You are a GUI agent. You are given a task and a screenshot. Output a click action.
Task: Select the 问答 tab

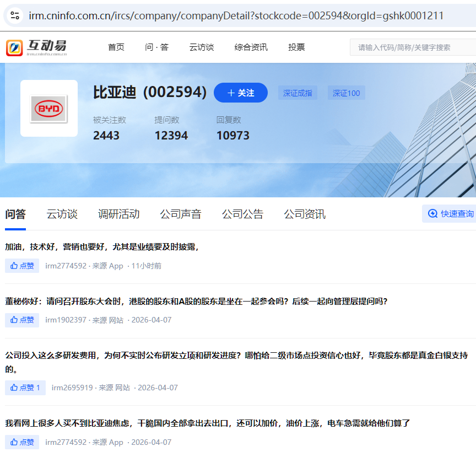[x=15, y=214]
